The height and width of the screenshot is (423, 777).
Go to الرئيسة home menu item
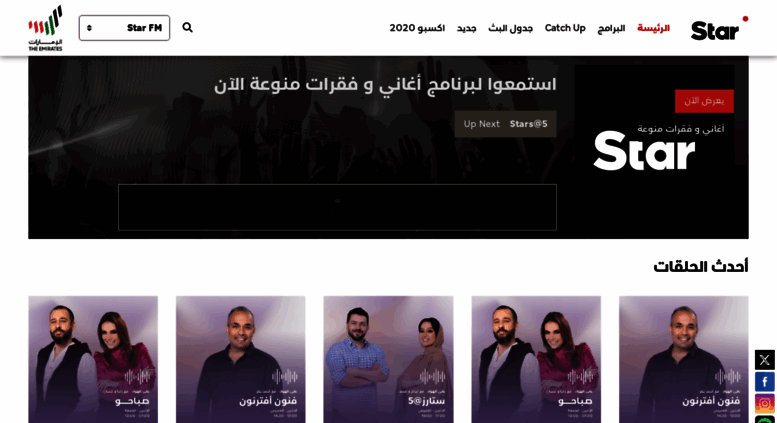(653, 28)
